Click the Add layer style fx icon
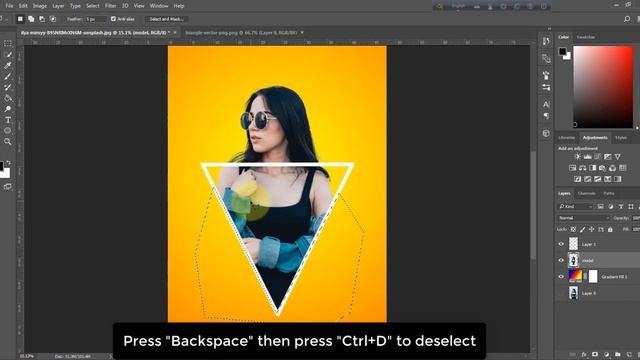The width and height of the screenshot is (640, 360). point(584,354)
